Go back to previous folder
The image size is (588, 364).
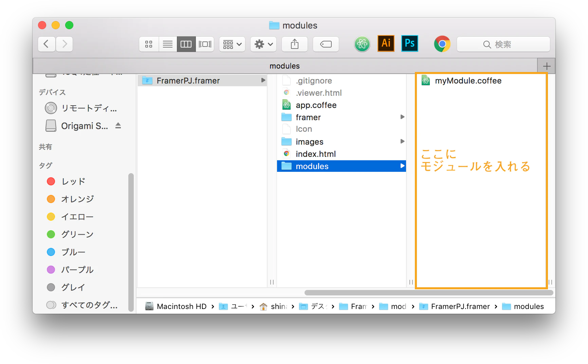click(x=47, y=44)
